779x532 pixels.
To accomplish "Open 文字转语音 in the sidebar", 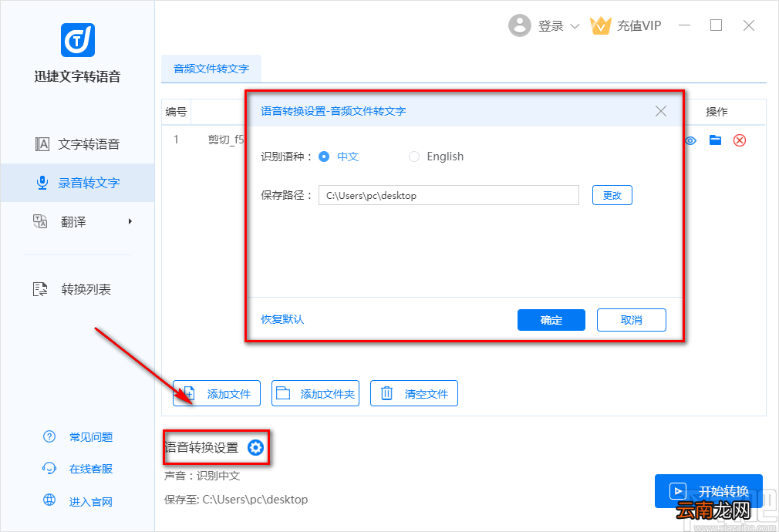I will pos(77,144).
